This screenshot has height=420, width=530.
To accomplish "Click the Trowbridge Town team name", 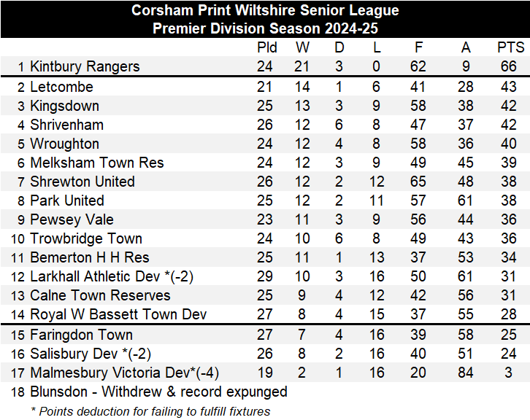I will (x=85, y=238).
